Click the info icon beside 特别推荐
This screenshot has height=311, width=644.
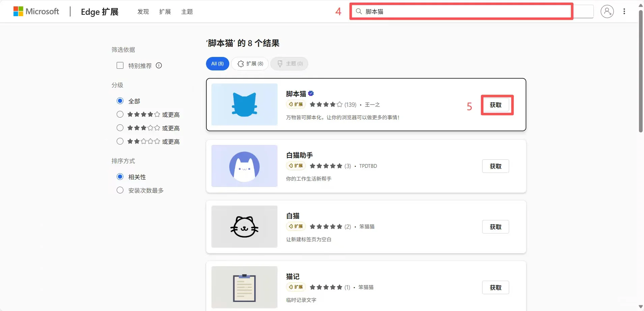click(x=158, y=65)
